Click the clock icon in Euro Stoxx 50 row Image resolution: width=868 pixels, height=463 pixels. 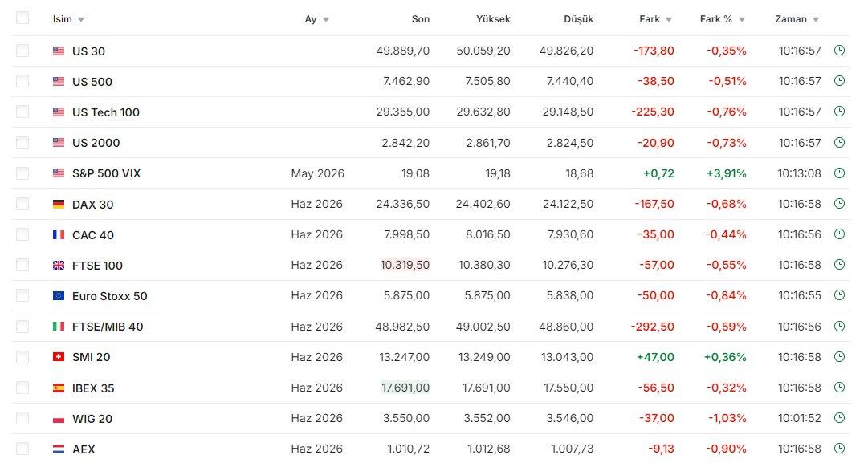click(x=839, y=295)
